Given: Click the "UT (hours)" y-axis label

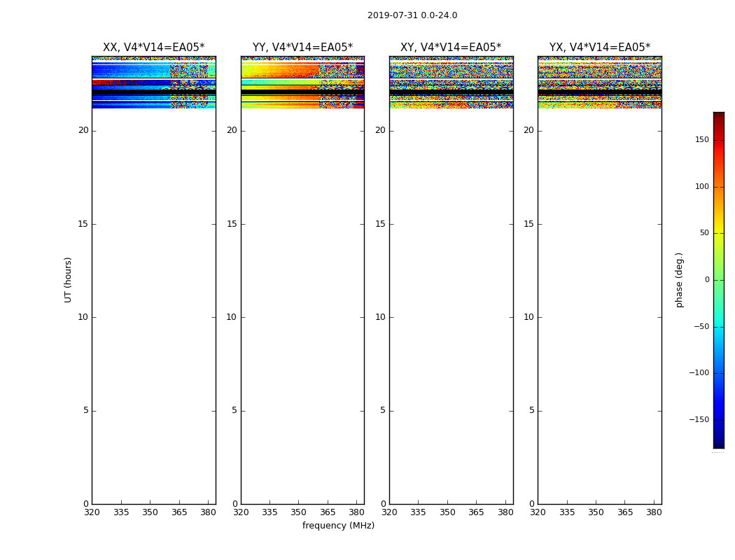Looking at the screenshot, I should pos(68,279).
